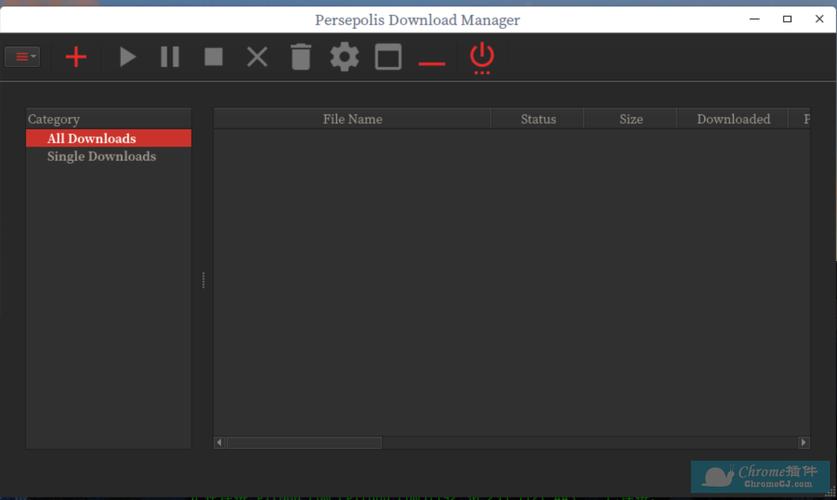Close the Persepolis window
This screenshot has height=500, width=837.
pos(819,19)
